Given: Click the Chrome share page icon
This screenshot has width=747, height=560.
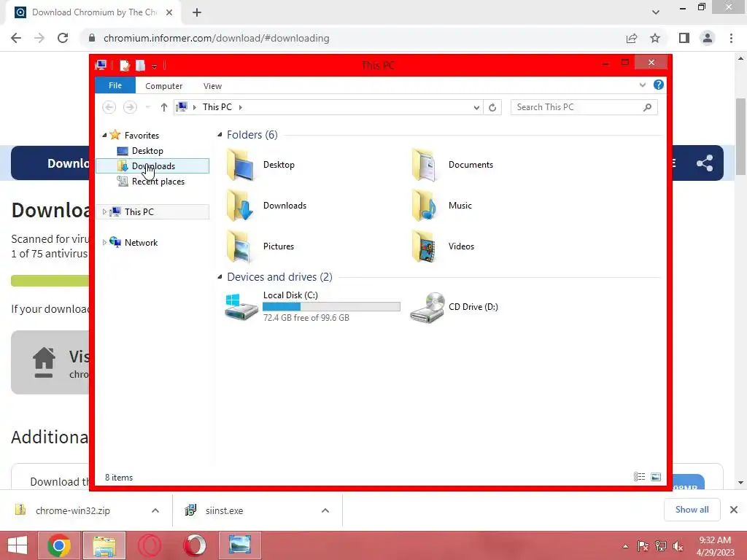Looking at the screenshot, I should click(x=632, y=38).
